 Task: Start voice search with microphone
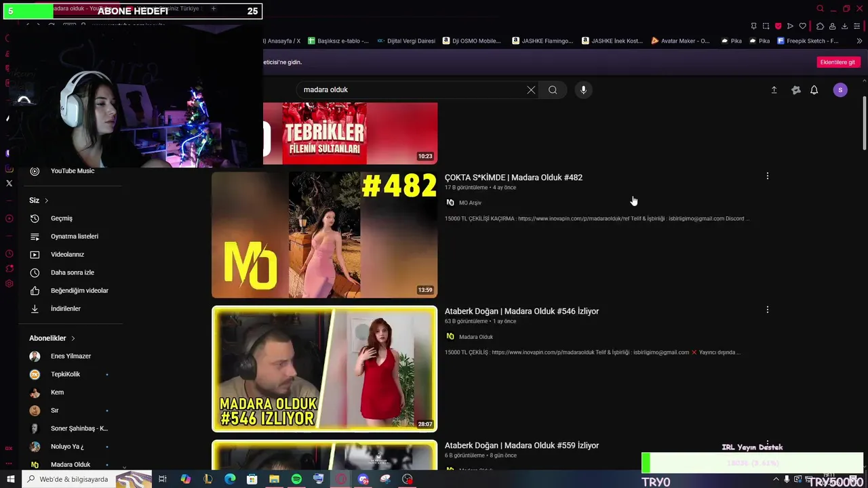pos(583,90)
